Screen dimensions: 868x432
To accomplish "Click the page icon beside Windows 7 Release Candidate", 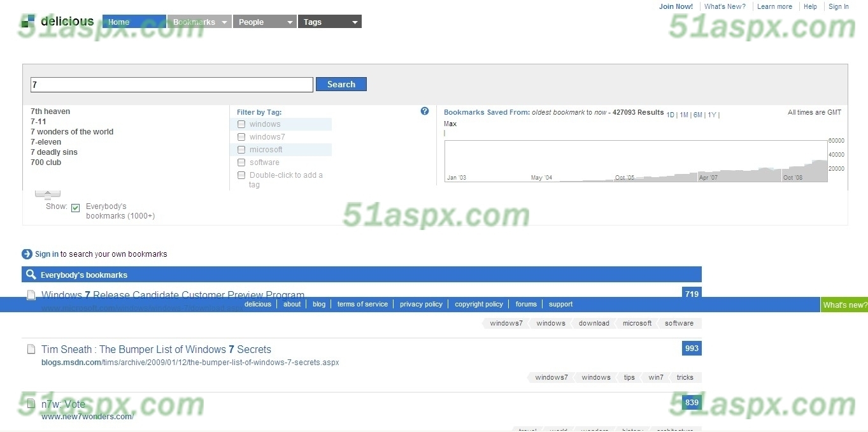I will 31,294.
